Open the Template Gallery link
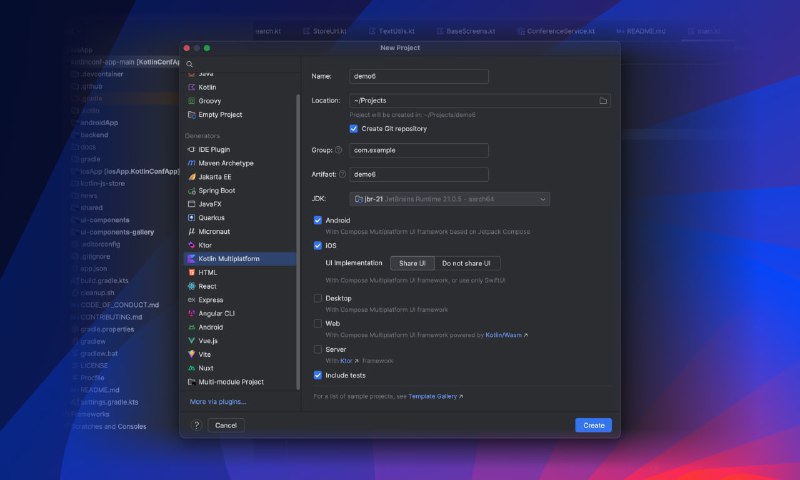Image resolution: width=800 pixels, height=480 pixels. pos(435,396)
